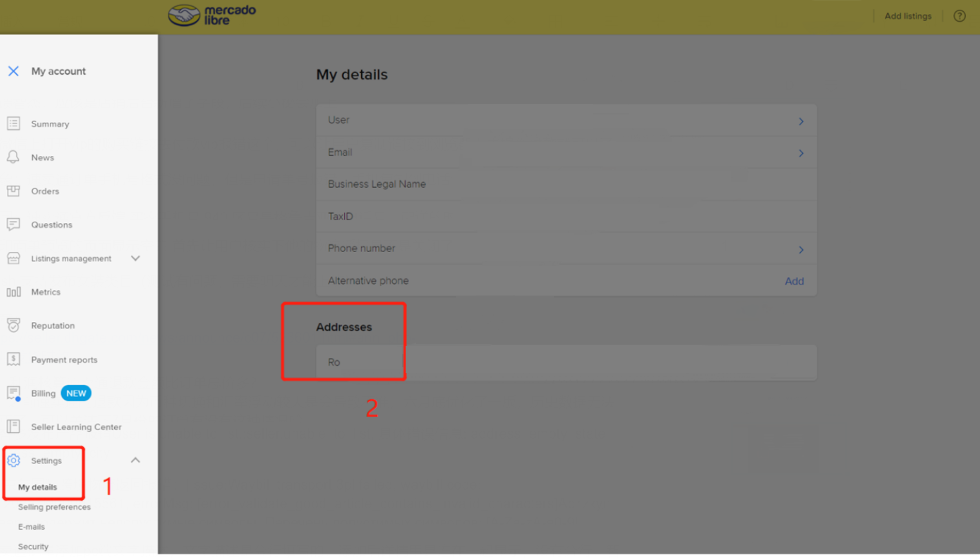Screen dimensions: 980x558
Task: Collapse the Settings section chevron
Action: coord(135,460)
